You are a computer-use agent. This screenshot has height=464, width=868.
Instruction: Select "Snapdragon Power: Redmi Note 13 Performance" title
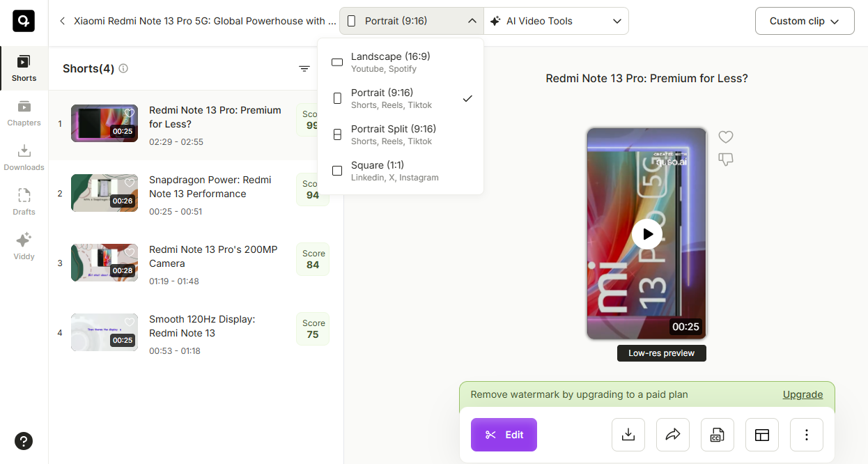click(210, 187)
